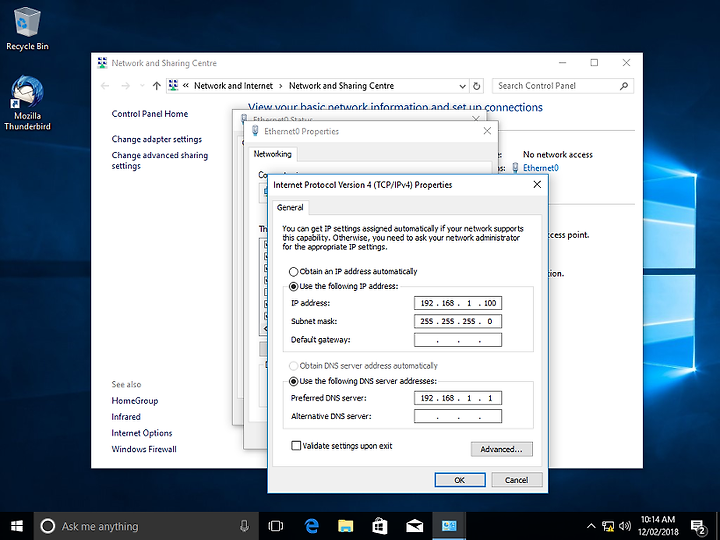This screenshot has width=720, height=540.
Task: Open the Advanced settings button
Action: coord(501,449)
